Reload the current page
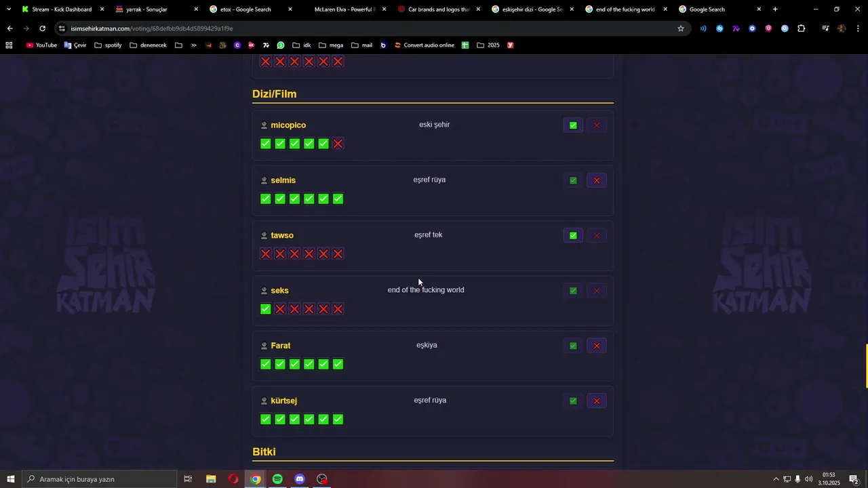Screen dimensions: 868x488 click(42, 28)
